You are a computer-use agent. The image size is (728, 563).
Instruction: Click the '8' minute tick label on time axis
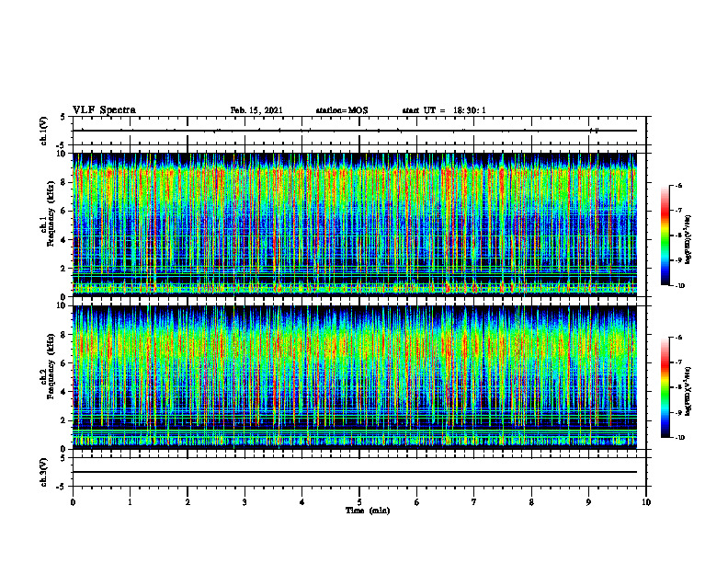531,502
